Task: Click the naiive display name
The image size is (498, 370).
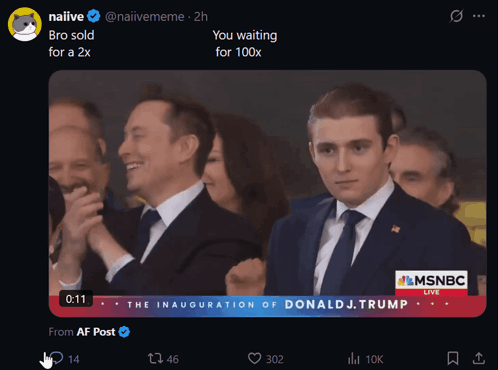Action: point(66,17)
